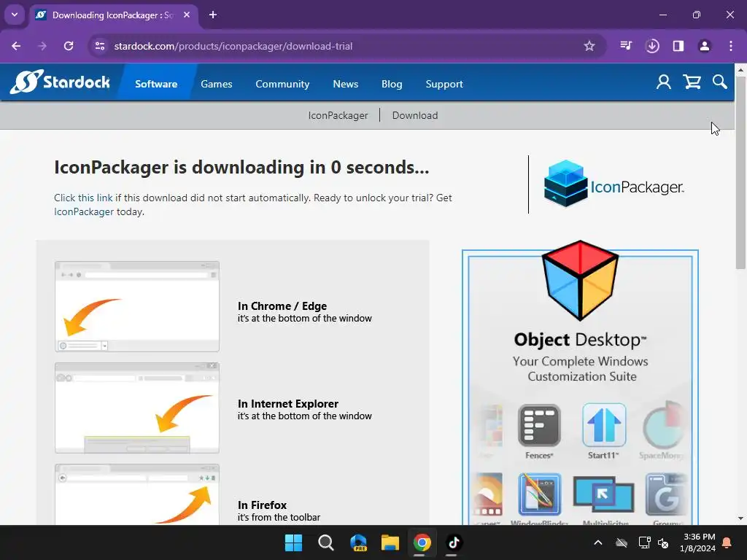Viewport: 747px width, 560px height.
Task: Click the Start11 icon in Object Desktop ad
Action: 603,425
